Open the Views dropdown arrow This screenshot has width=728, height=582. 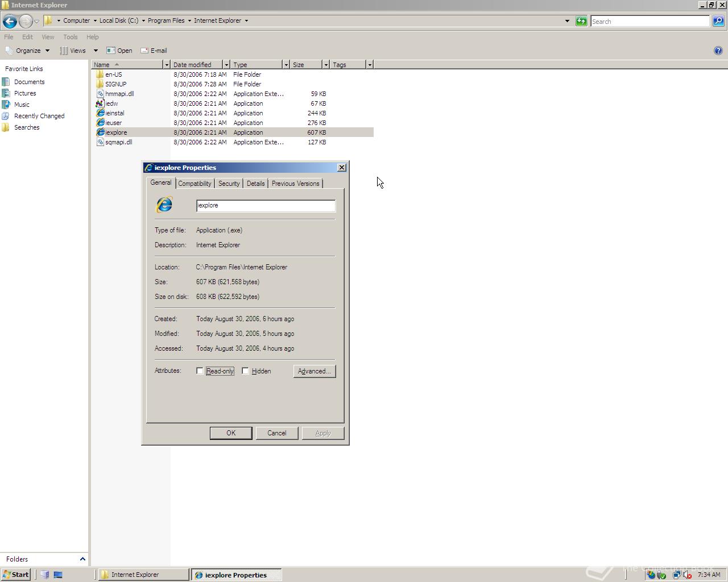[x=96, y=51]
